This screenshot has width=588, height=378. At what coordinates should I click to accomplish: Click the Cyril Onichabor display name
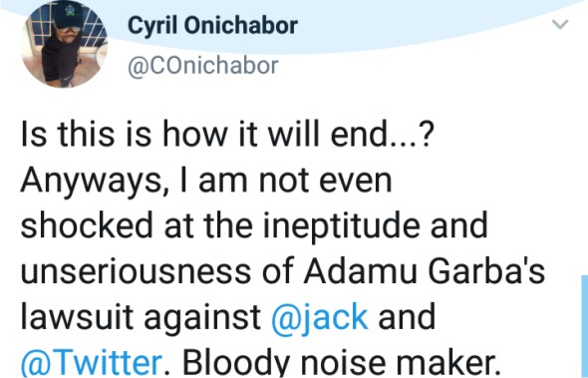[212, 26]
